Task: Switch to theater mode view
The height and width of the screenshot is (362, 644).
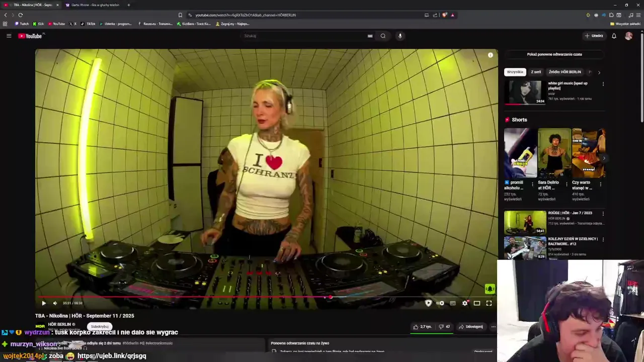Action: [x=477, y=303]
